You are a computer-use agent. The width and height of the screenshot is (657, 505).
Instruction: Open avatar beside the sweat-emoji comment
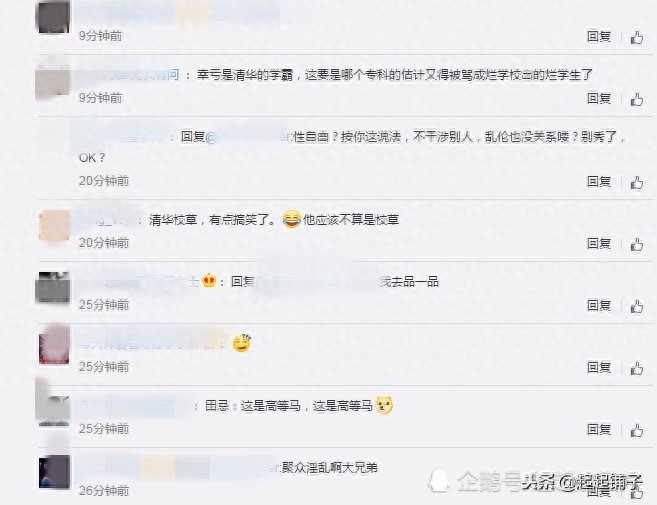[x=54, y=348]
